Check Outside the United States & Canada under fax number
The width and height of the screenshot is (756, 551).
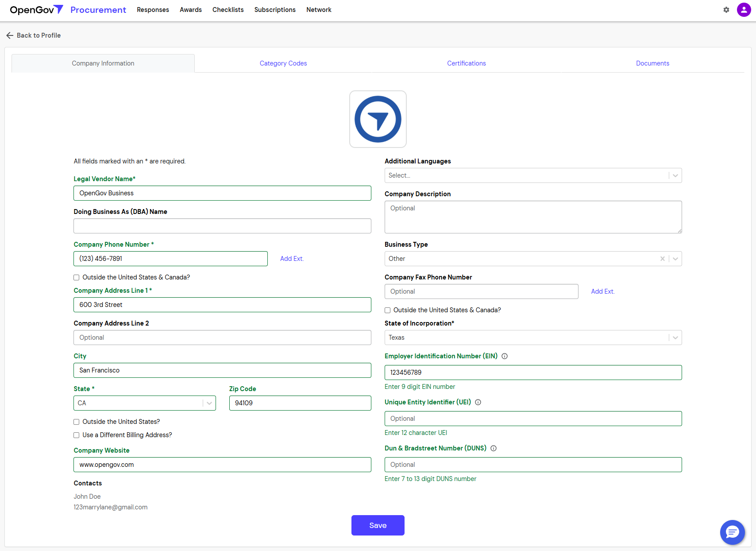click(388, 310)
